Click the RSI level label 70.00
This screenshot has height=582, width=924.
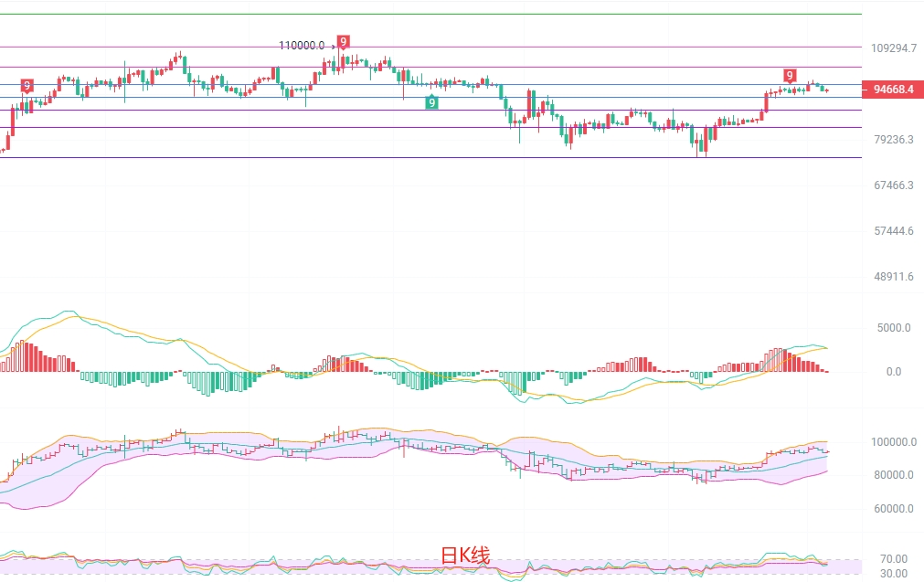coord(893,559)
